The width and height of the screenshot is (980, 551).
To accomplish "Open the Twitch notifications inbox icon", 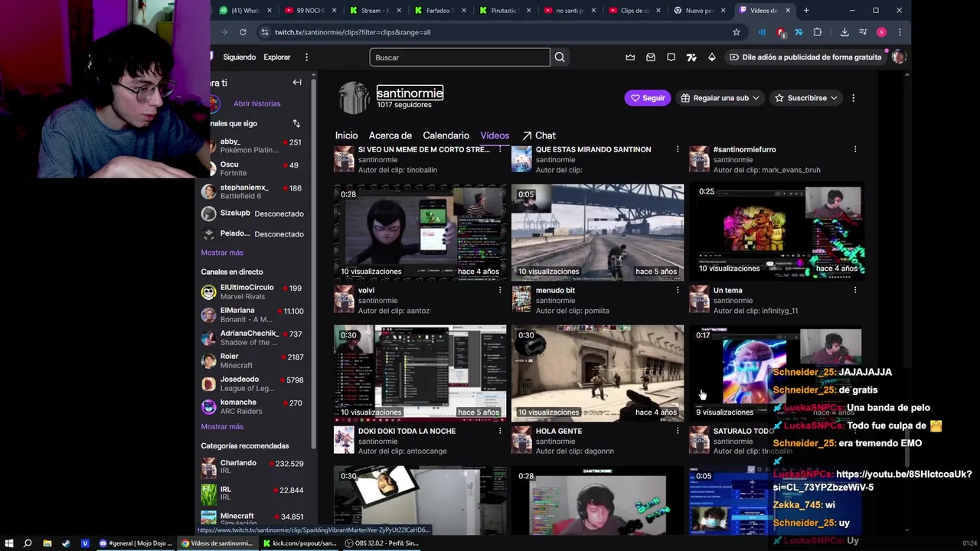I will (x=651, y=57).
